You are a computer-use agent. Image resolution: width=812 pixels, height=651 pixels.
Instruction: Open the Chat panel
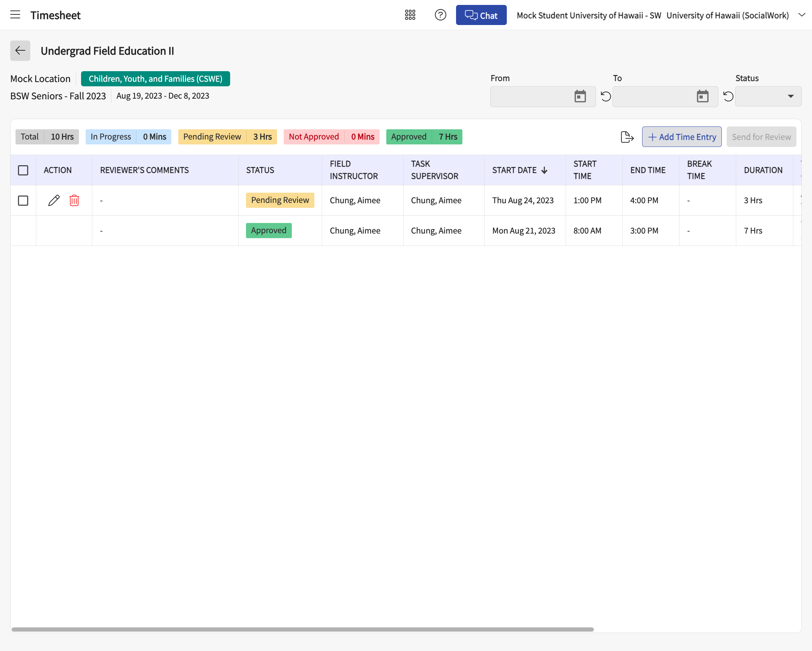481,15
